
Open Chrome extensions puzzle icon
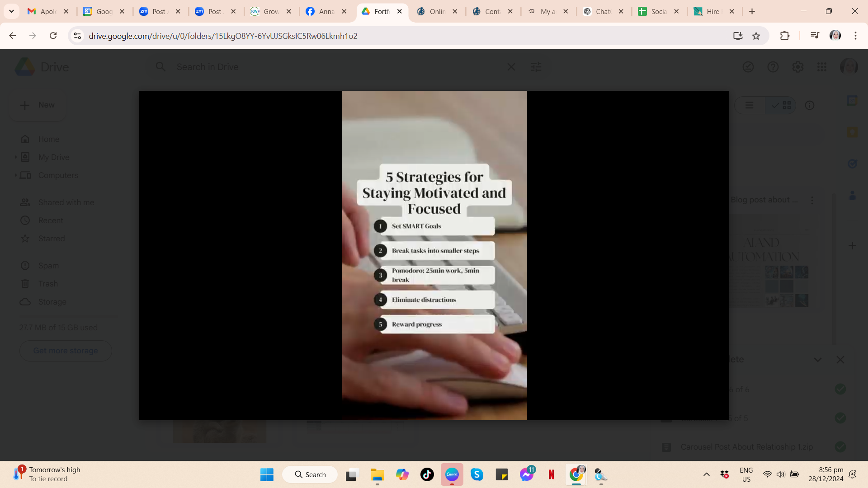coord(785,36)
